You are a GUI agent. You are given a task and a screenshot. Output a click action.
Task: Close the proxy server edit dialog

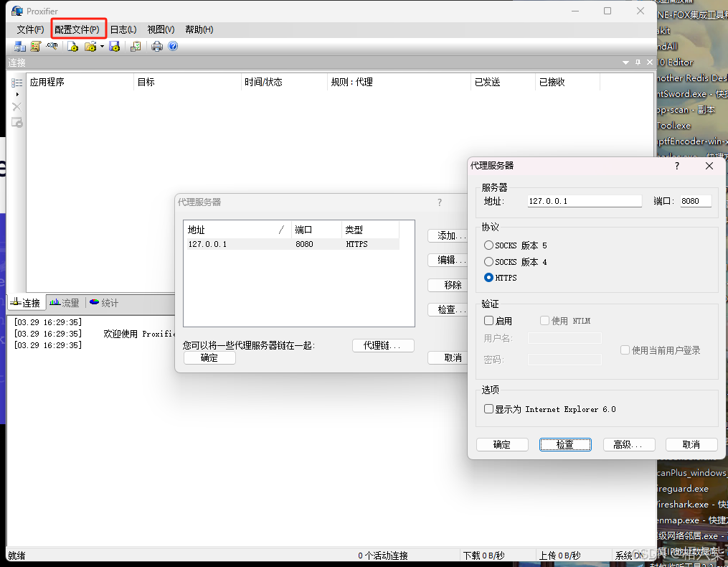click(x=709, y=166)
